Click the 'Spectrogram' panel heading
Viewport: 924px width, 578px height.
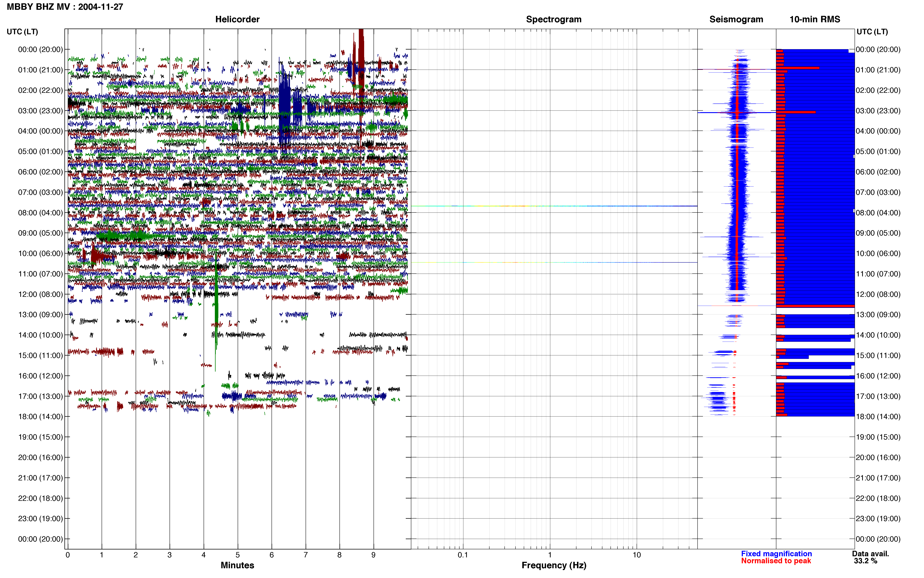[554, 20]
